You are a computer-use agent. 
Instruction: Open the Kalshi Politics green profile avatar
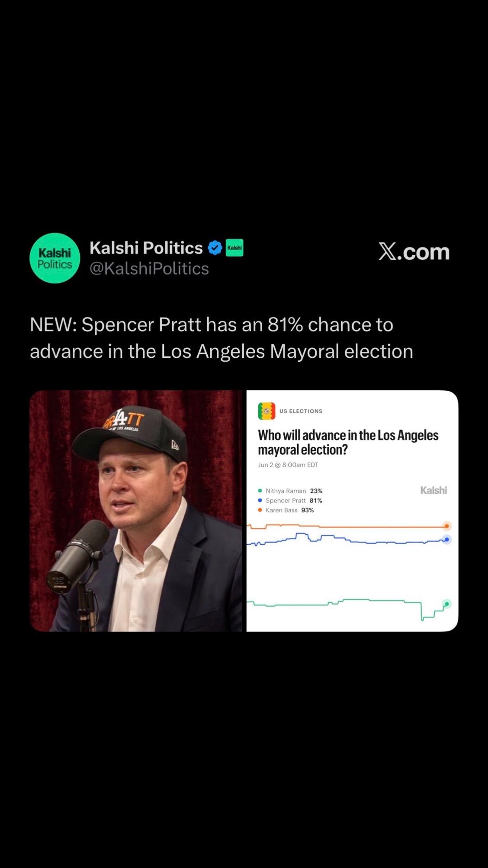click(x=55, y=258)
